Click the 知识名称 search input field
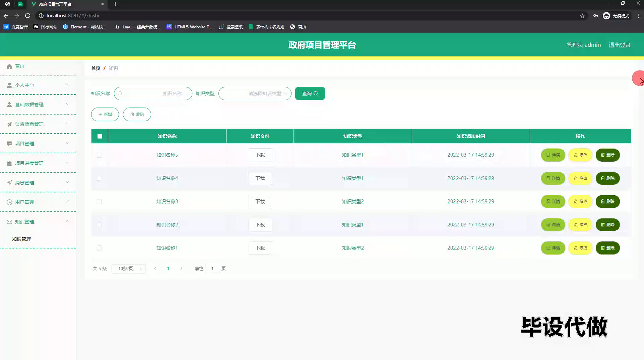 [153, 94]
